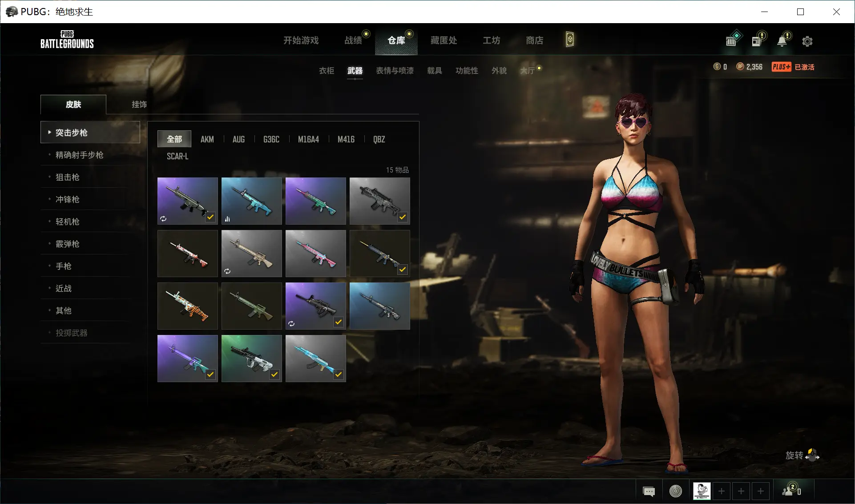Open the 大厅 sub-tab
855x504 pixels.
(x=528, y=70)
